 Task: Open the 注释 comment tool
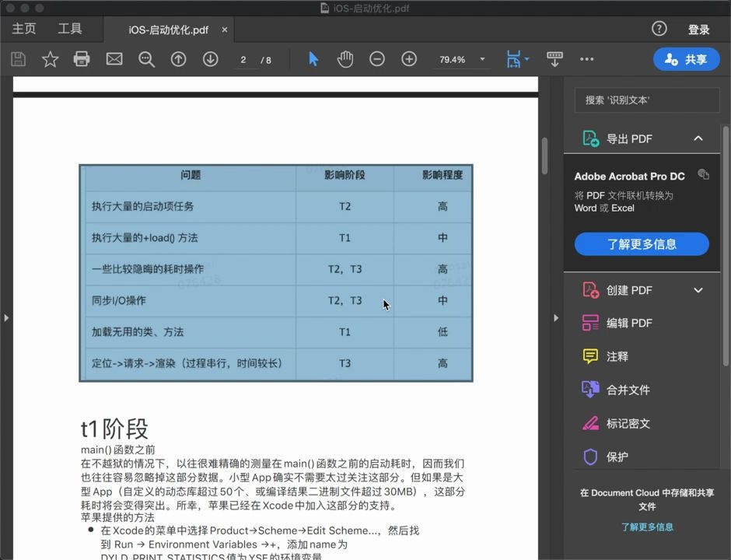[616, 356]
